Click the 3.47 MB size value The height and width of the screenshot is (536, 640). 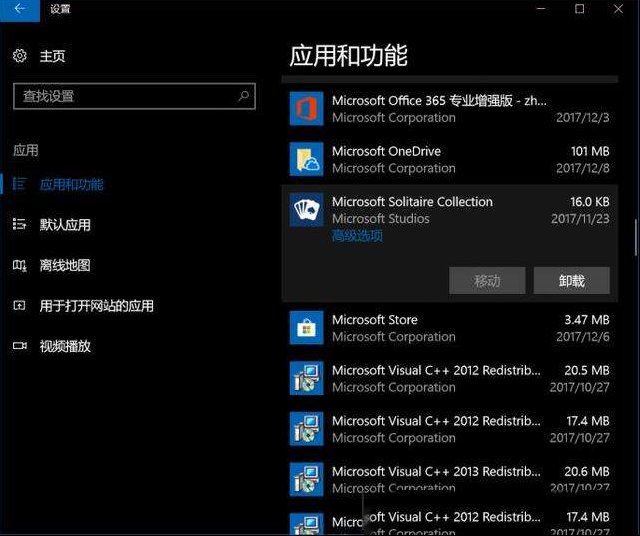(587, 320)
